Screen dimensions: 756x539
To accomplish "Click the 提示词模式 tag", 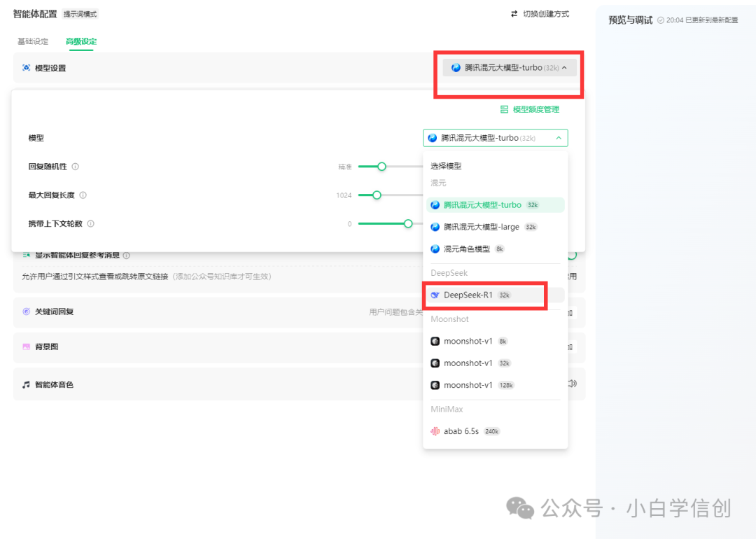I will click(80, 14).
